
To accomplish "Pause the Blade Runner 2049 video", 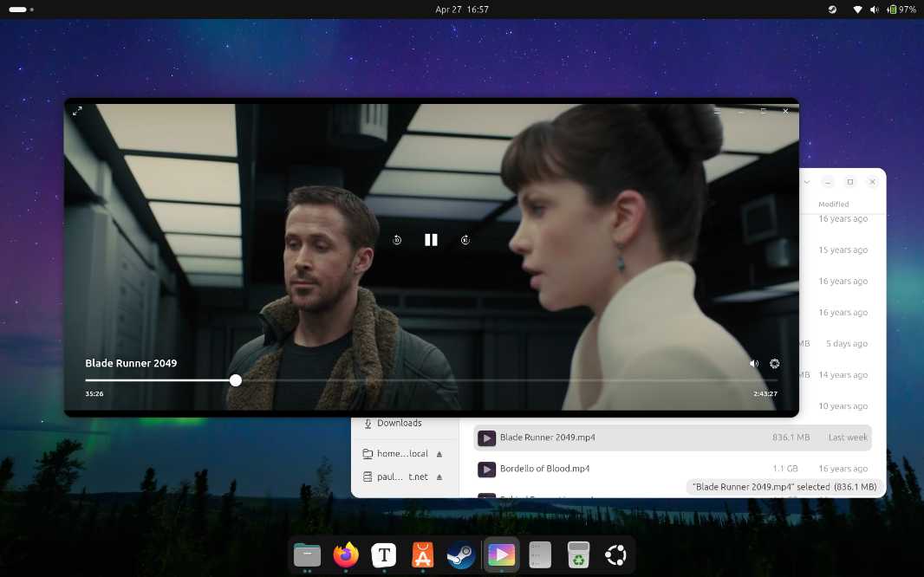I will (x=431, y=240).
